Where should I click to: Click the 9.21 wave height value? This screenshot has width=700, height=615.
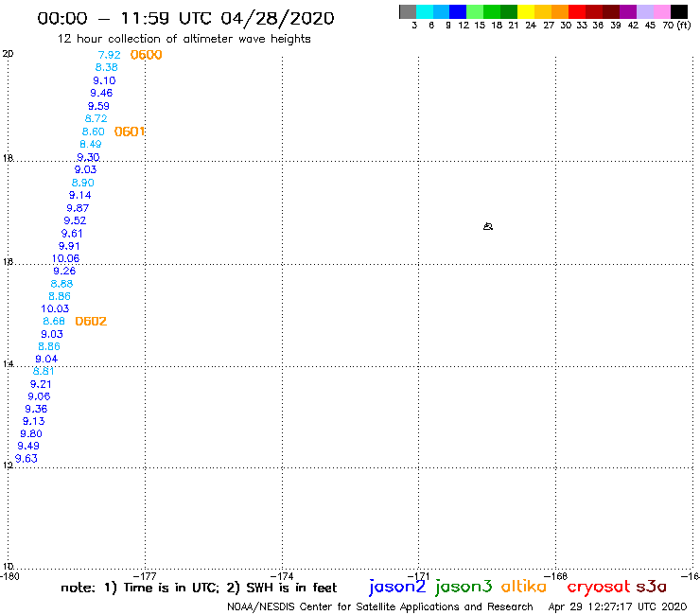(41, 384)
